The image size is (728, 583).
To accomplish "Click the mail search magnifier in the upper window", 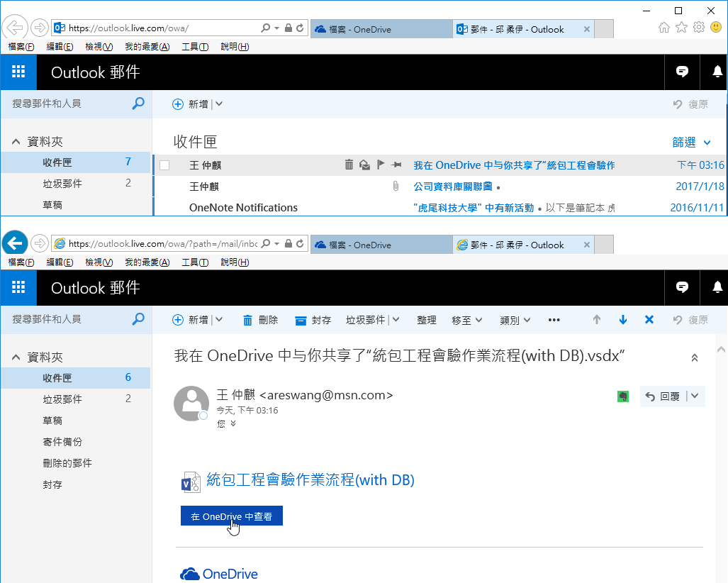I will (138, 104).
